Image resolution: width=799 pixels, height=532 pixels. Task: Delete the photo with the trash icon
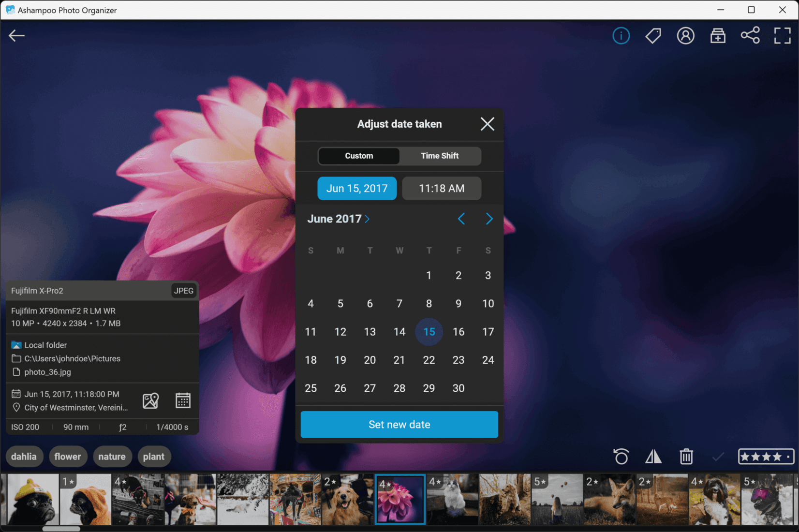pos(686,456)
